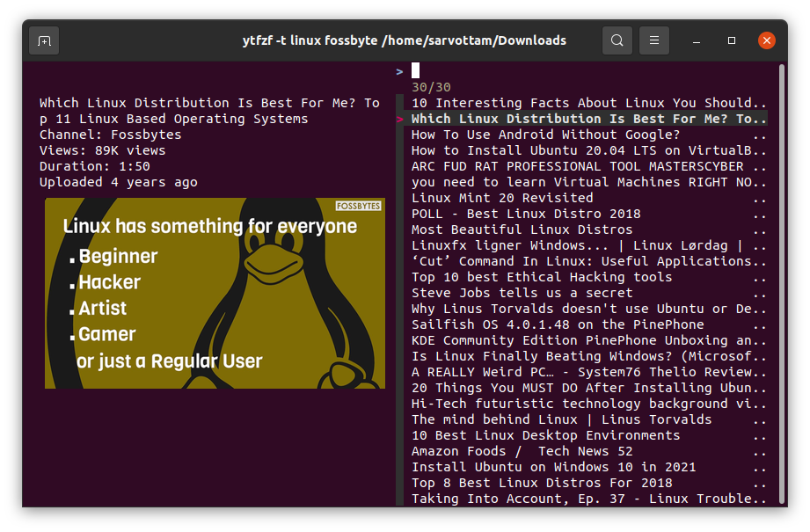Choose "Steve Jobs tells us a secret"
Viewport: 810px width, 532px height.
point(522,293)
